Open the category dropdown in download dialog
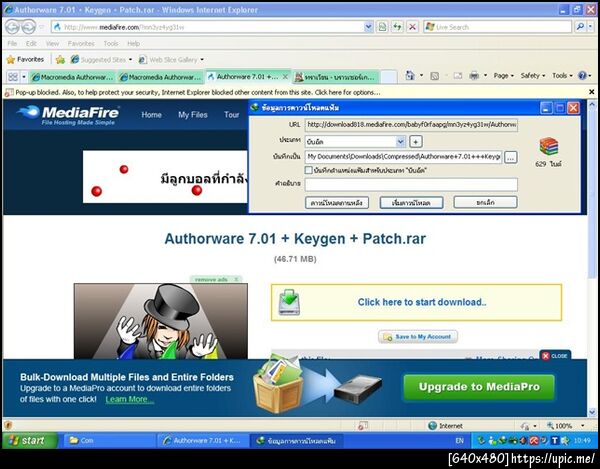600x469 pixels. (401, 142)
